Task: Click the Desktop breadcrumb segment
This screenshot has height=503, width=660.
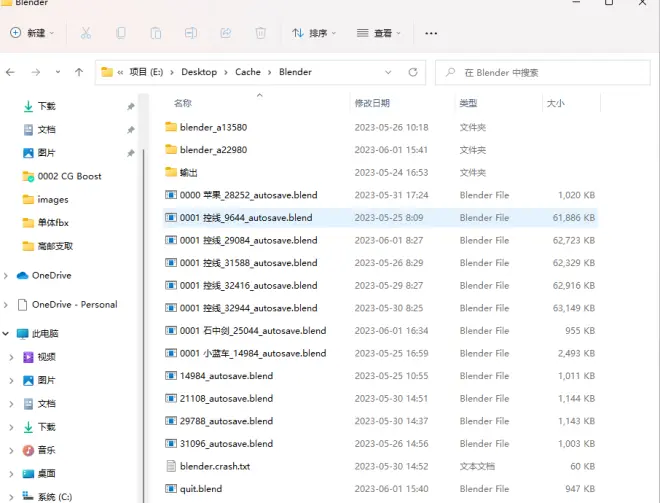Action: tap(199, 72)
